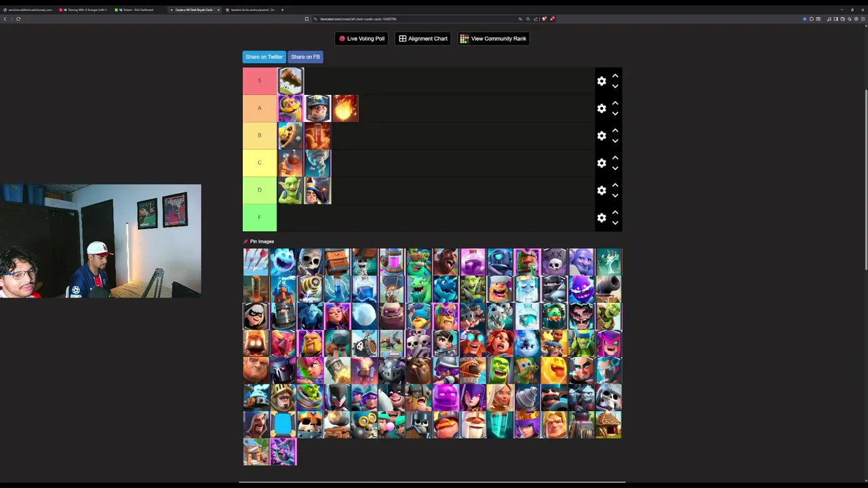
Task: Pick the P.E.K.K.A card
Action: pos(283,370)
